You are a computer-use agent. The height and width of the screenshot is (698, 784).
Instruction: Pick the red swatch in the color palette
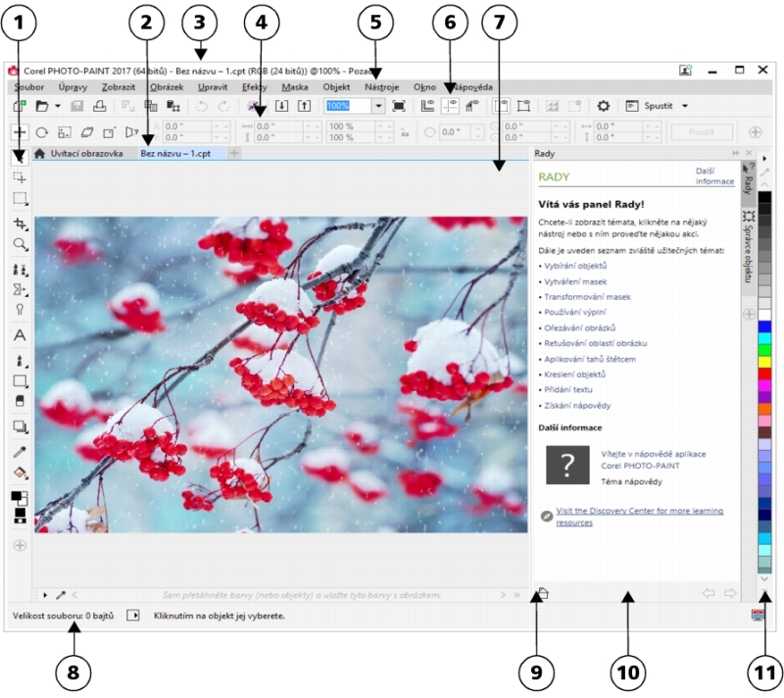click(764, 374)
